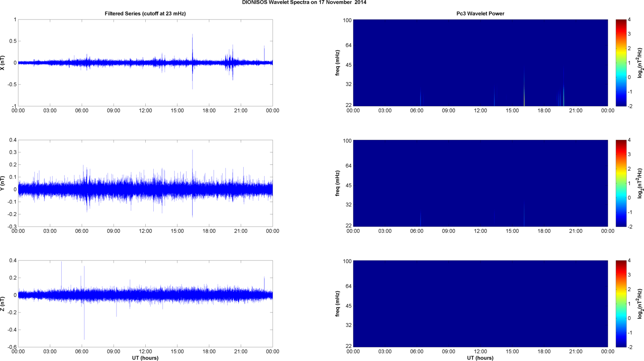Click the 15:00 tick below the top spectrogram
Viewport: 644px width, 361px height.
[x=512, y=111]
